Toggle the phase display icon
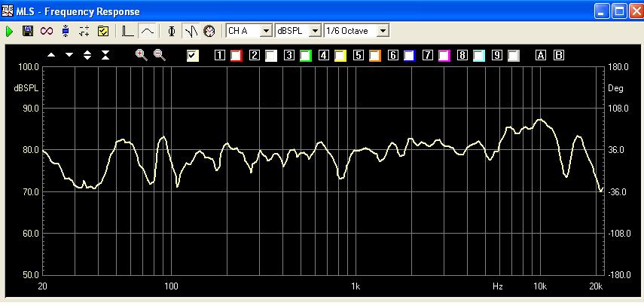The image size is (644, 306). coord(172,31)
